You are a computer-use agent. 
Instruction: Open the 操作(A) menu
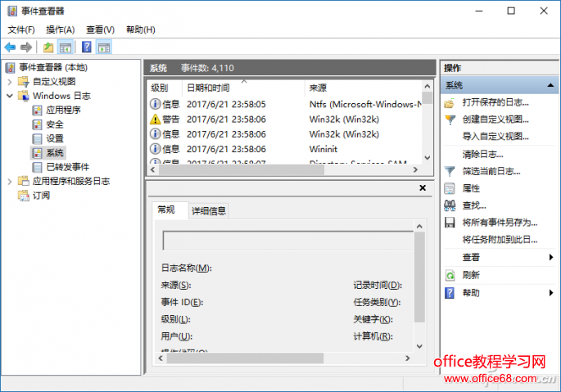click(x=61, y=29)
